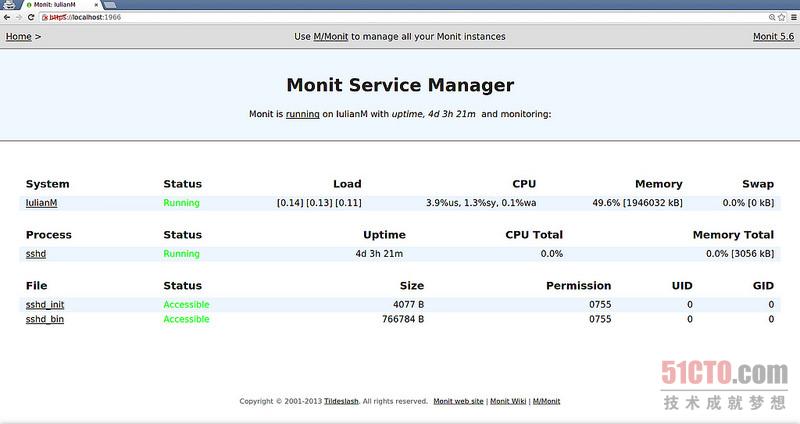
Task: Open the Monit web site footer link
Action: tap(458, 401)
